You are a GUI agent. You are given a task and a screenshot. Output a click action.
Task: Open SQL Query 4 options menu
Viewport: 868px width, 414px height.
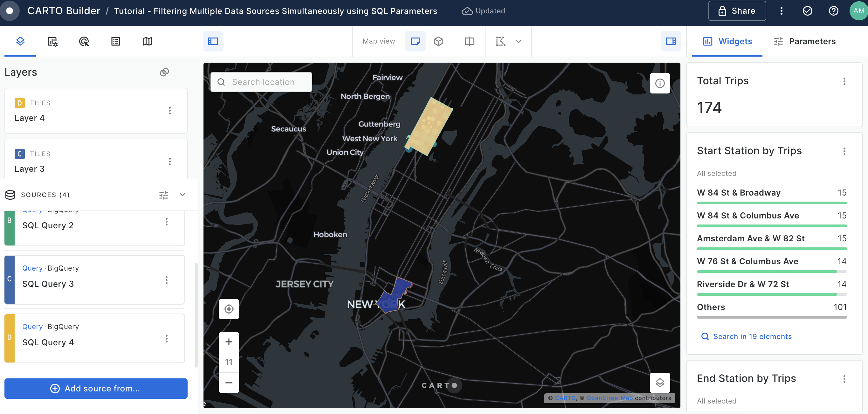click(166, 339)
